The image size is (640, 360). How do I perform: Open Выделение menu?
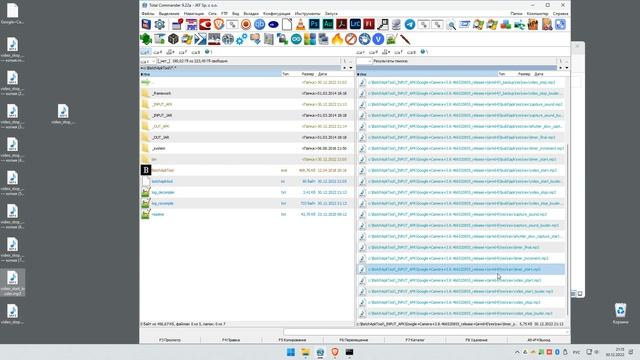[169, 13]
